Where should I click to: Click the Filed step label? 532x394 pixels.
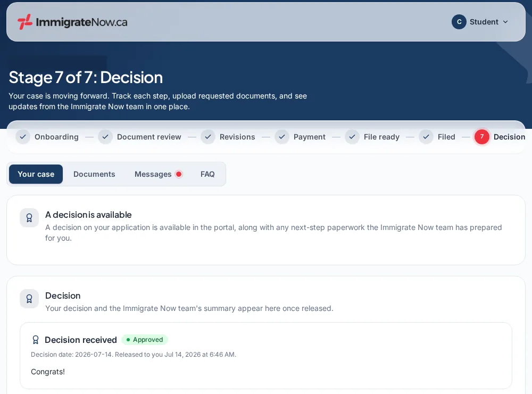click(446, 137)
